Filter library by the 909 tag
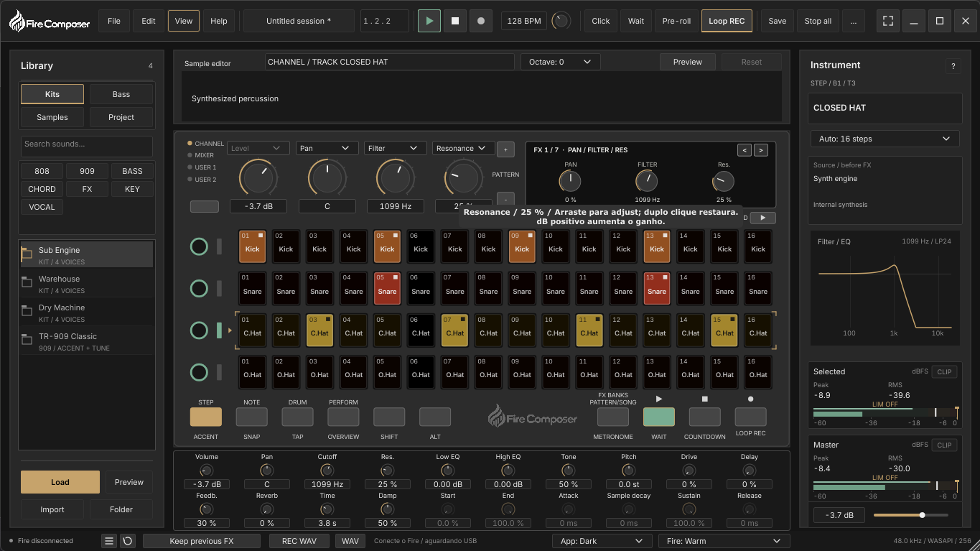Image resolution: width=980 pixels, height=551 pixels. (x=87, y=171)
